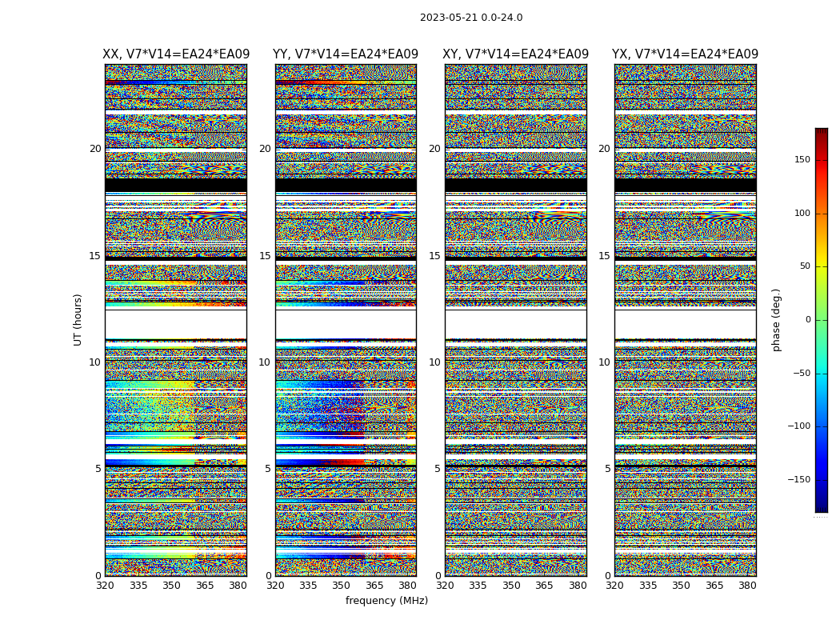The width and height of the screenshot is (840, 640).
Task: Click the 20 hour tick of XX panel
Action: pos(95,149)
